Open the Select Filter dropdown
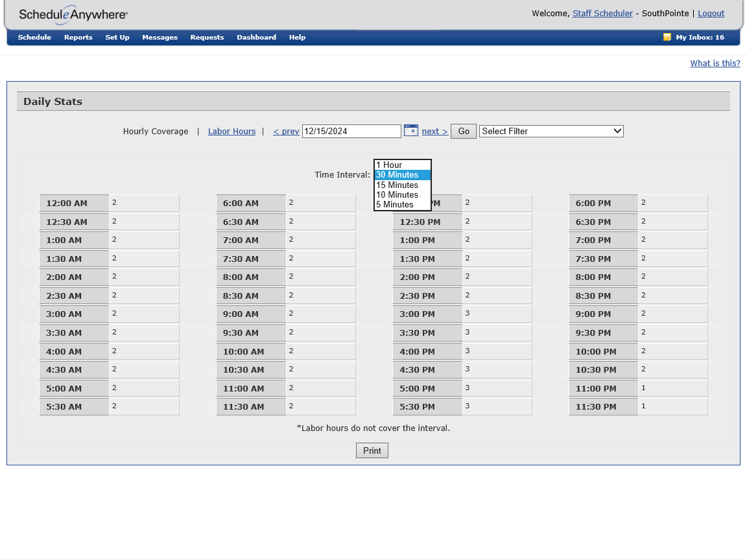This screenshot has width=747, height=560. [551, 131]
